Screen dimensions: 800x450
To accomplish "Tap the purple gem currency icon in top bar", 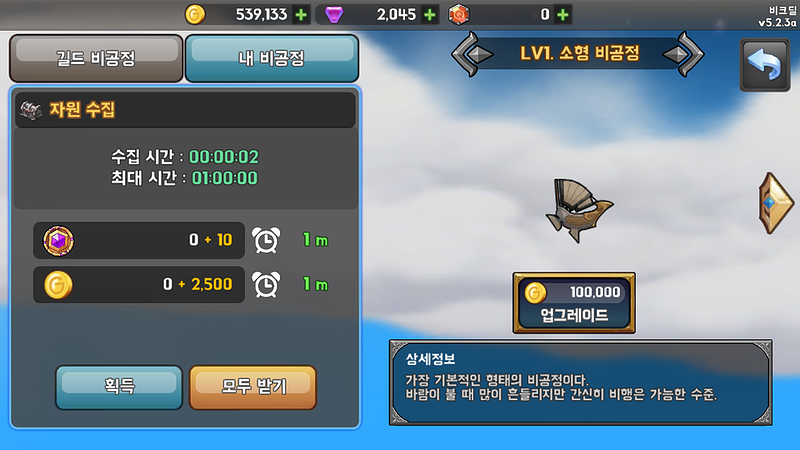I will (334, 15).
